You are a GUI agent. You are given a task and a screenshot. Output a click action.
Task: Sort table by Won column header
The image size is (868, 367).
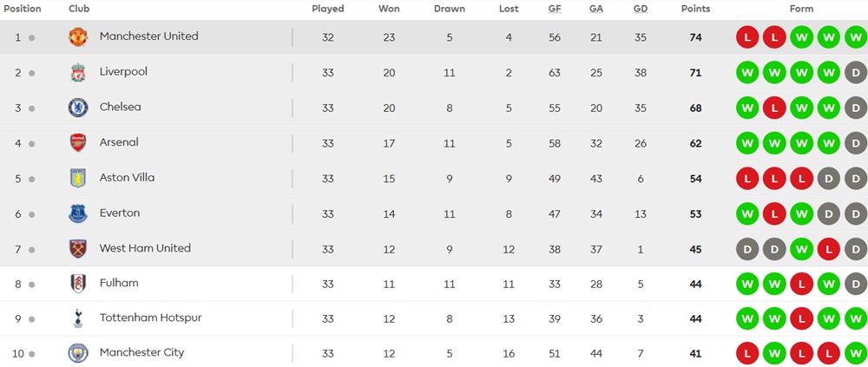coord(389,9)
